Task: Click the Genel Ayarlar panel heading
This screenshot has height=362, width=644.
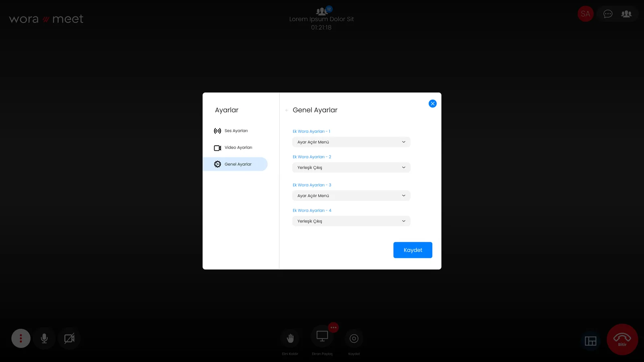Action: 315,110
